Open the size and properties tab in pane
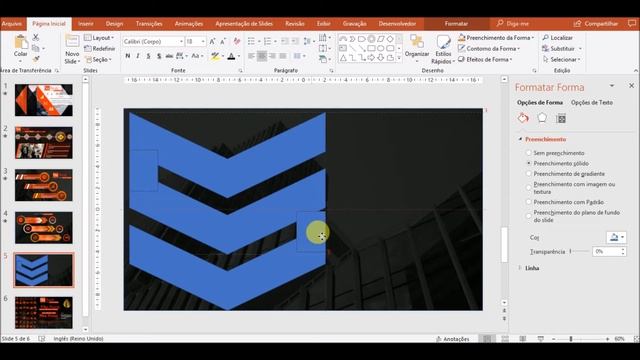Screen dimensions: 640x360 [x=561, y=118]
